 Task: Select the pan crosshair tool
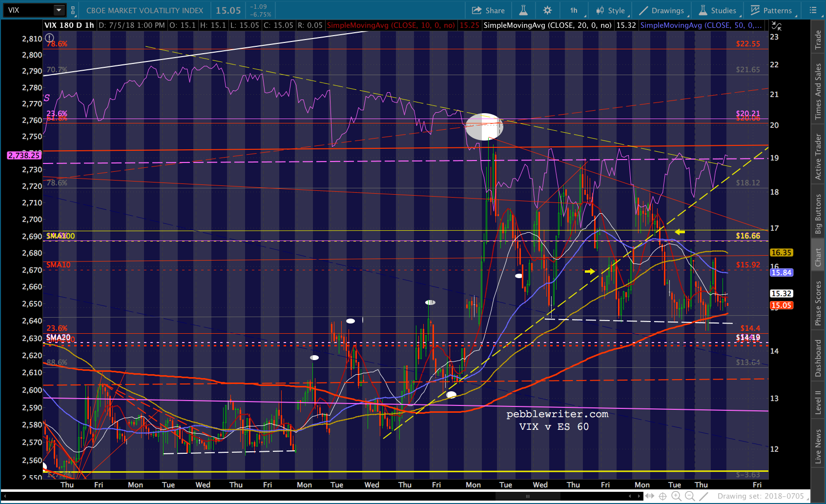[x=662, y=496]
